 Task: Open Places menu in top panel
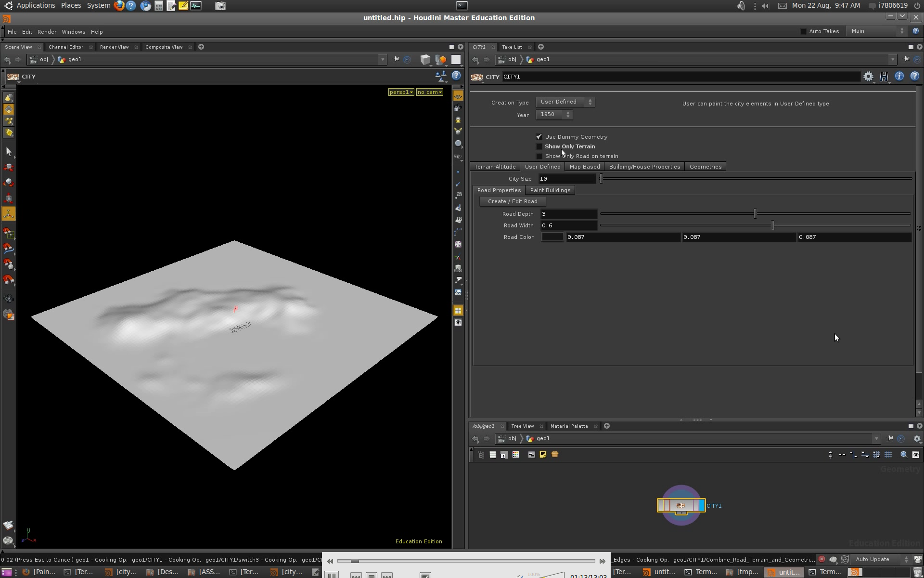click(x=71, y=5)
